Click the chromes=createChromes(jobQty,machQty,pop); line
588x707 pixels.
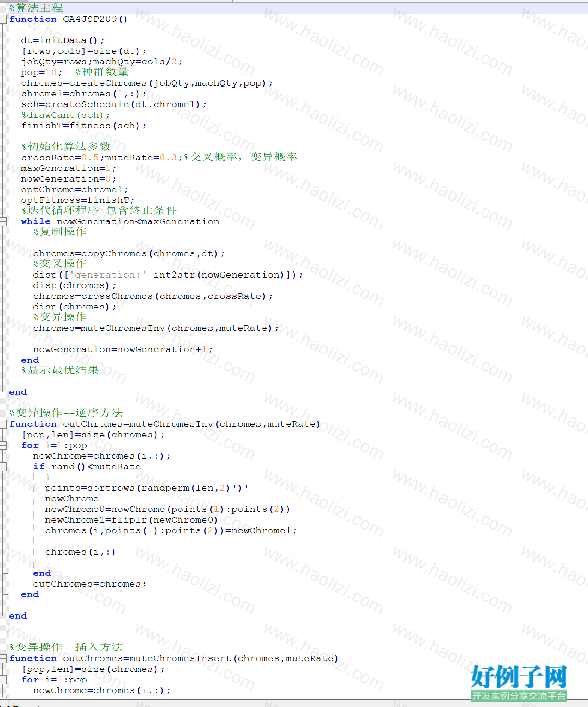pyautogui.click(x=147, y=83)
